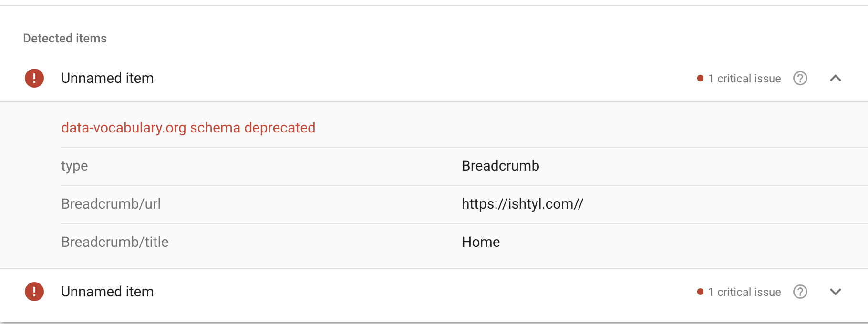
Task: Collapse the first Unnamed item
Action: tap(836, 78)
